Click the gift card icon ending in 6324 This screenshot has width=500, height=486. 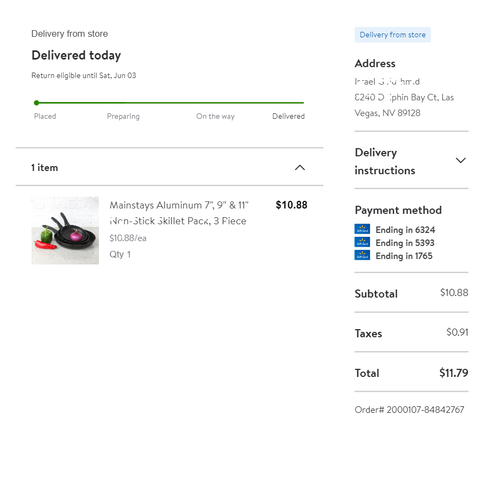click(x=362, y=229)
